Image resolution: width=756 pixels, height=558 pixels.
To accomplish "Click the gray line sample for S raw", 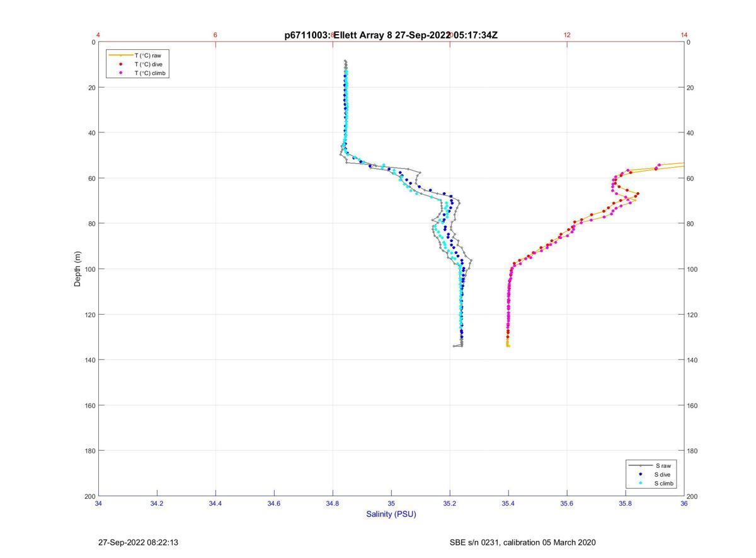I will pos(640,465).
